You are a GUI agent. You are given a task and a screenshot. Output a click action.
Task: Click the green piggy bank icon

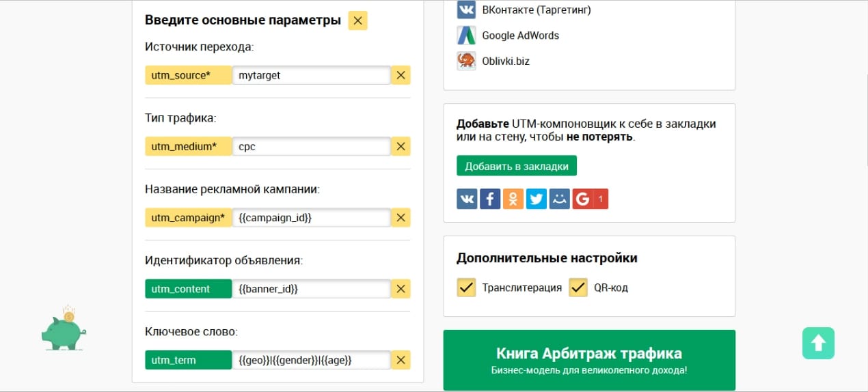click(x=63, y=328)
